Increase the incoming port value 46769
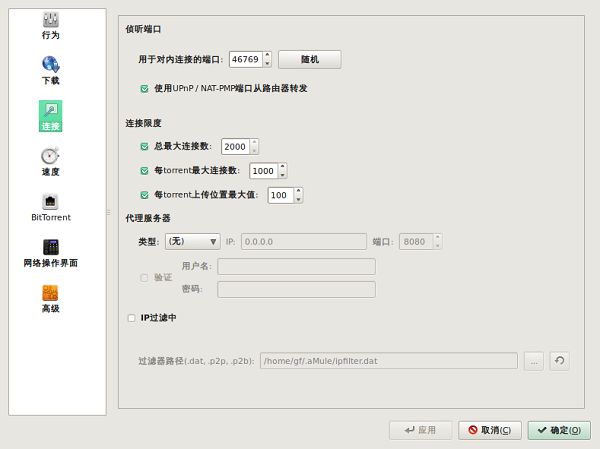This screenshot has height=449, width=600. point(267,55)
